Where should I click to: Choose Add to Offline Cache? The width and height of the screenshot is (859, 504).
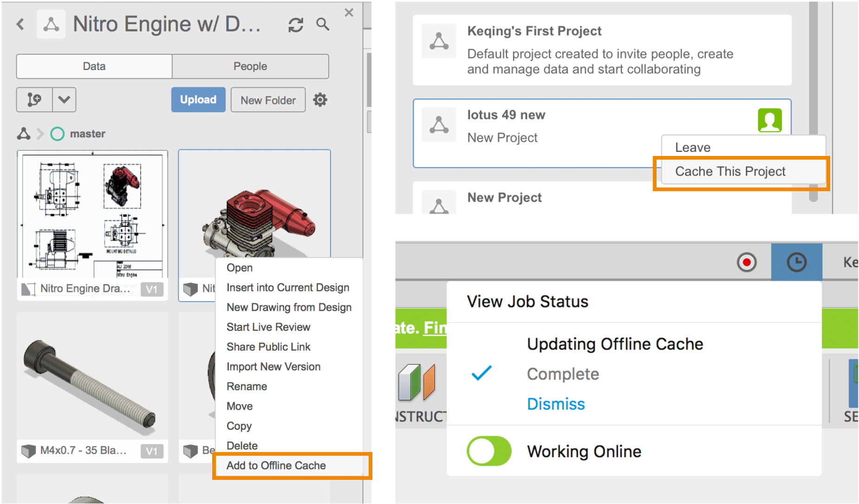click(x=276, y=465)
